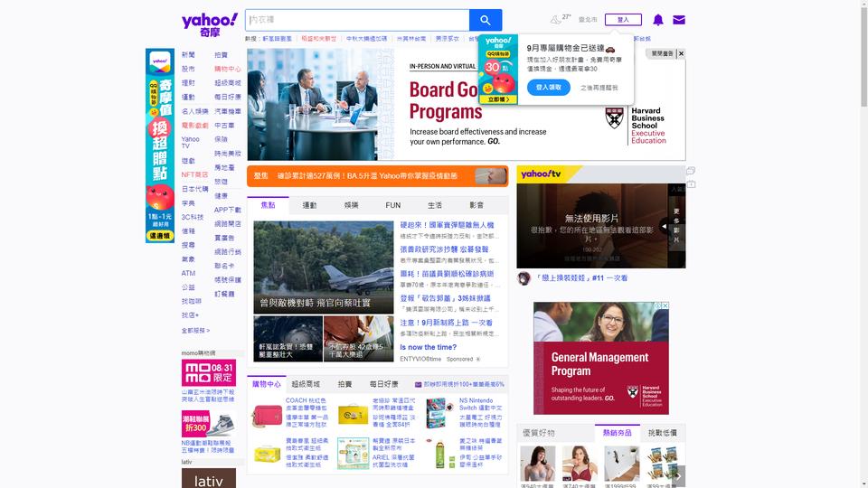This screenshot has height=488, width=868.
Task: Open the 硬起來！國軍實彈驅離無人機 headline
Action: coord(447,225)
